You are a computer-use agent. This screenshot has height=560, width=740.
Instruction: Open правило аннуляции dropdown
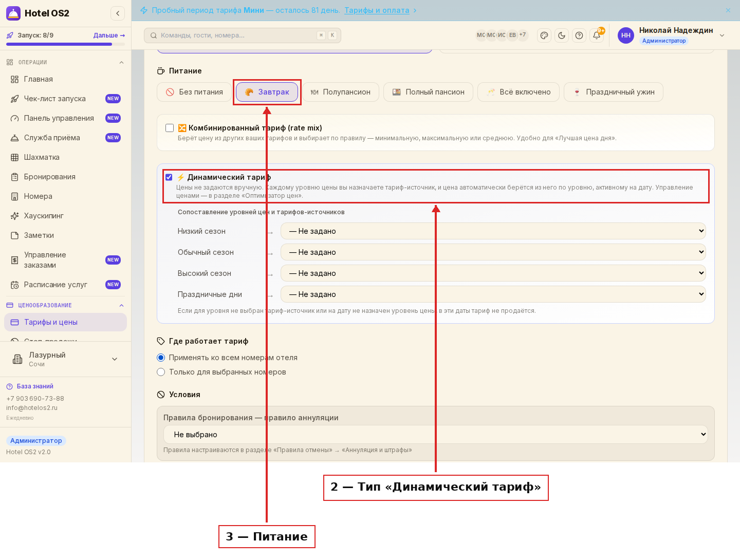(x=436, y=435)
